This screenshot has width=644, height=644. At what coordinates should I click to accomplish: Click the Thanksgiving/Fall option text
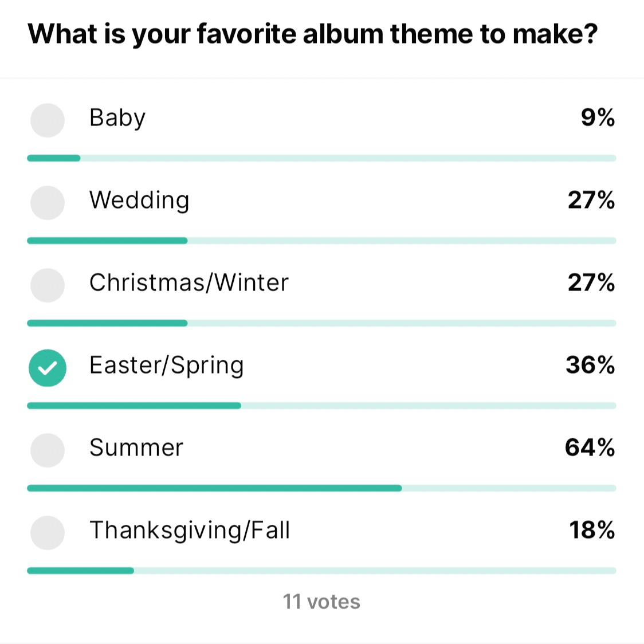[190, 531]
